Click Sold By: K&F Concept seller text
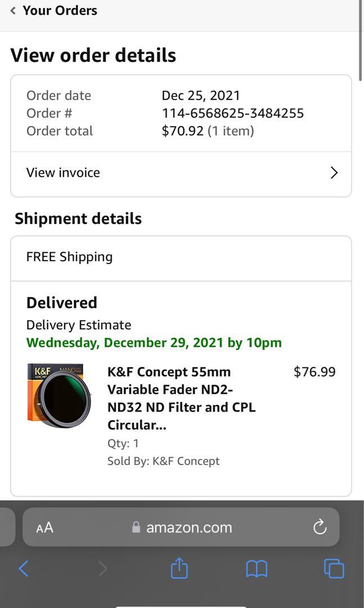The image size is (364, 608). point(163,461)
